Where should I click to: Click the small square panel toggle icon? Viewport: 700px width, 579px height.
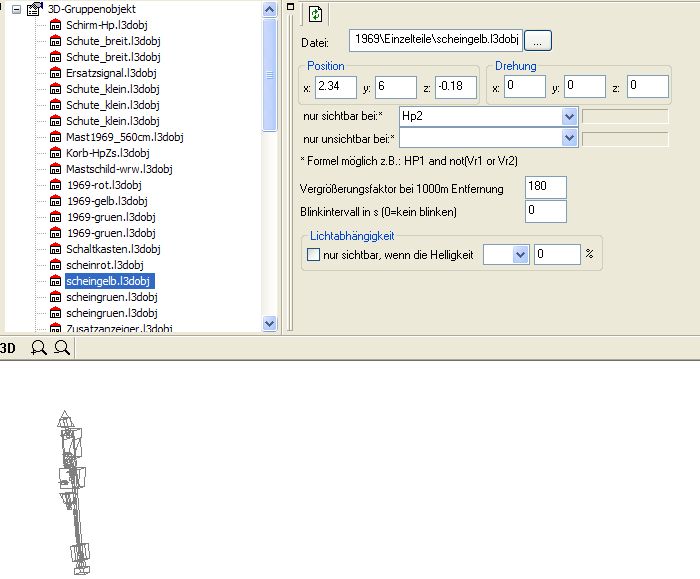[291, 7]
